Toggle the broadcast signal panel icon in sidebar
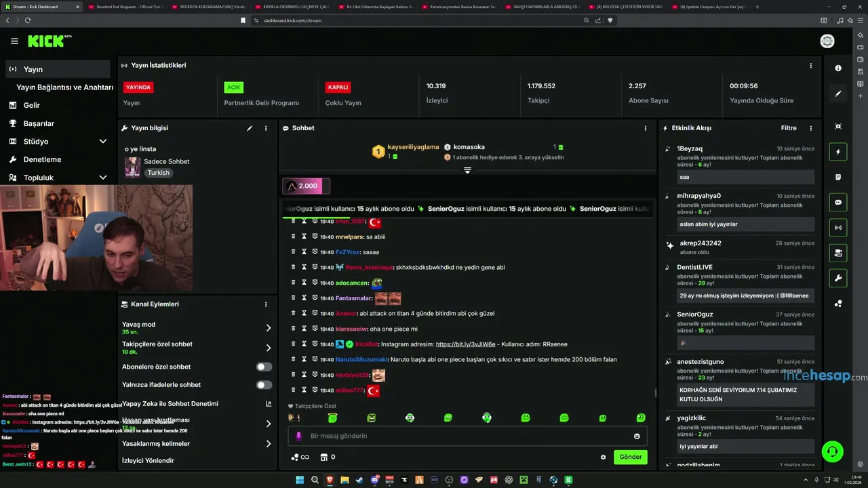The height and width of the screenshot is (488, 868). click(x=838, y=227)
